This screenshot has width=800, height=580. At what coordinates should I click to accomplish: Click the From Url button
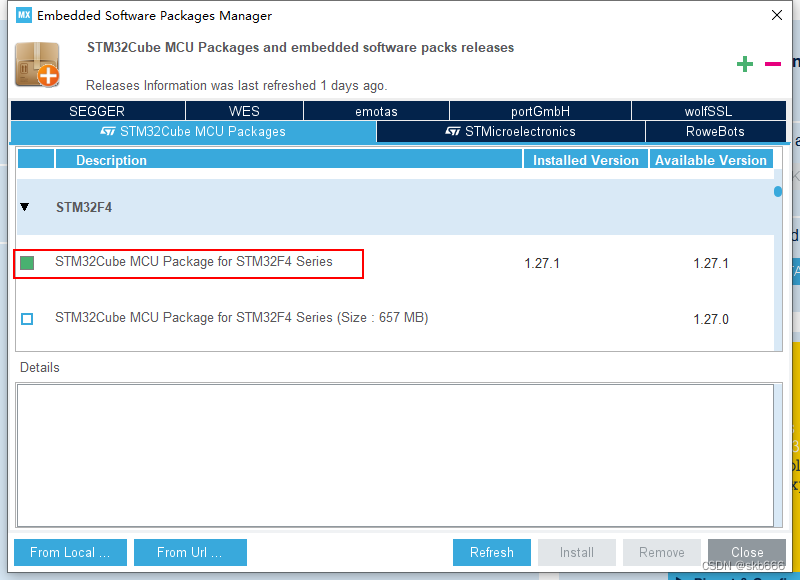pos(190,552)
